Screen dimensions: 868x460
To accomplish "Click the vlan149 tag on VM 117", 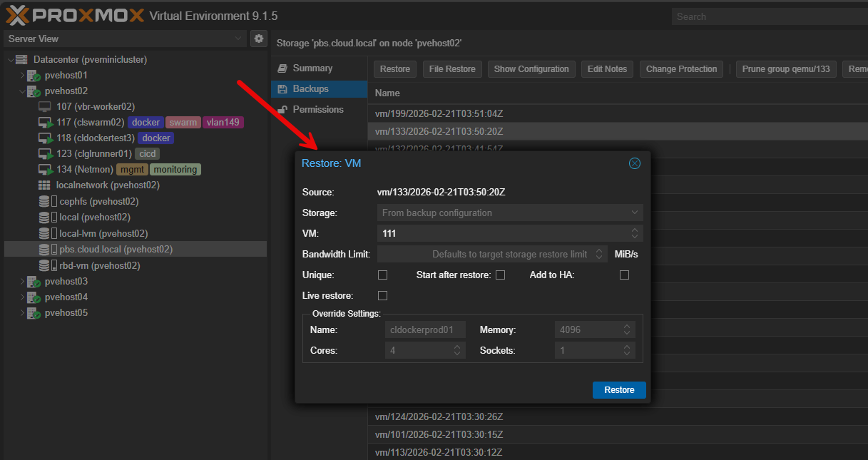I will pos(223,123).
